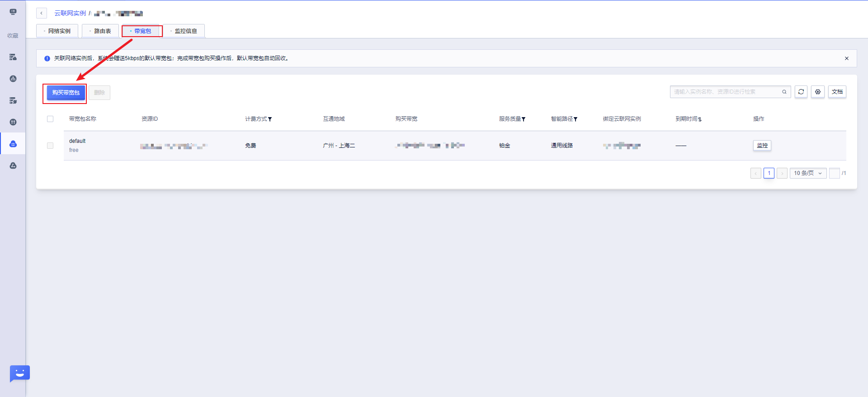Select the highlighted cloud network sidebar icon

click(13, 144)
